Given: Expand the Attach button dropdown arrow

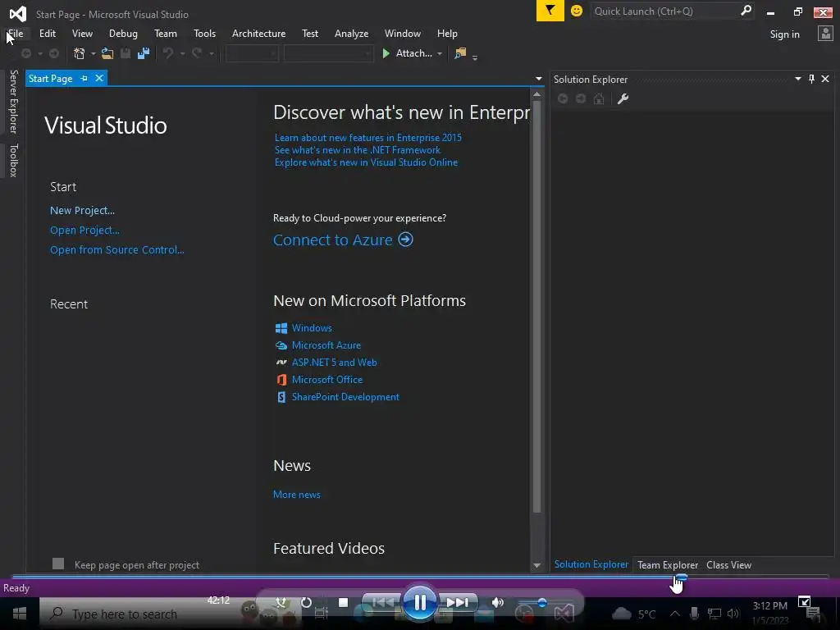Looking at the screenshot, I should 440,53.
